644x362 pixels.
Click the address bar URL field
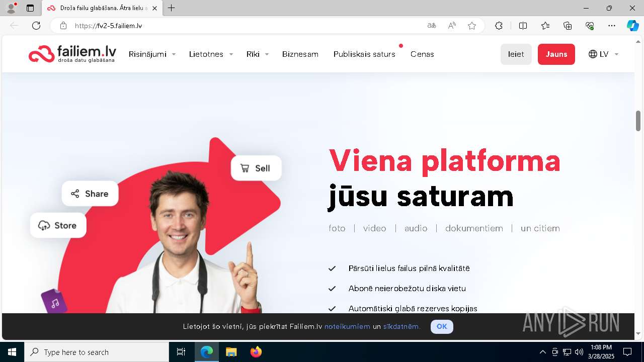[247, 26]
